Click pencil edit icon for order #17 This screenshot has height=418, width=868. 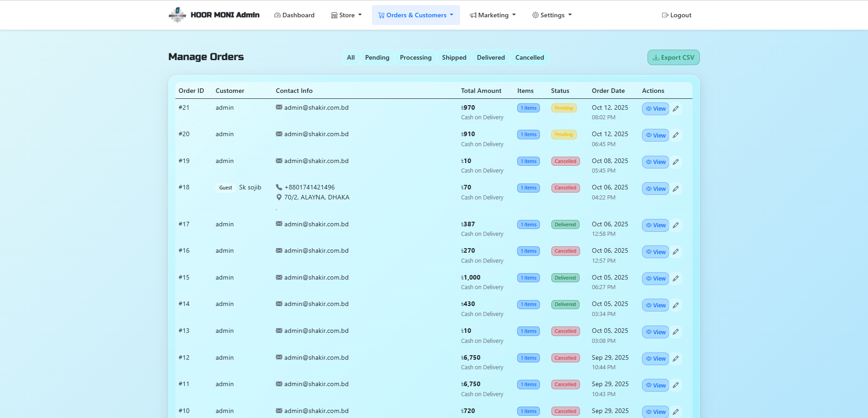click(x=676, y=225)
